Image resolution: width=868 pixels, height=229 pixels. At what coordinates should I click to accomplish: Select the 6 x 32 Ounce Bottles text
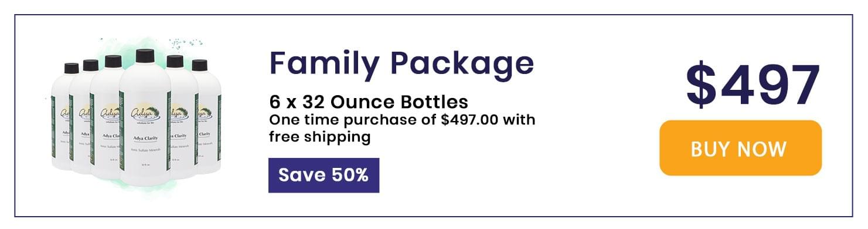(x=369, y=102)
